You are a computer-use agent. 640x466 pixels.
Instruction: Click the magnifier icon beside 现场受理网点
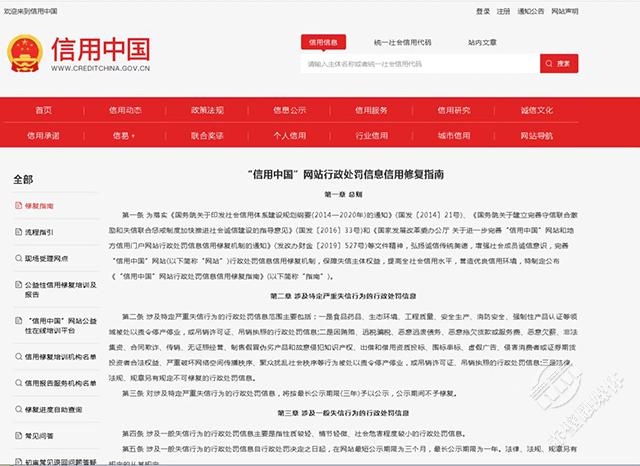[x=18, y=258]
